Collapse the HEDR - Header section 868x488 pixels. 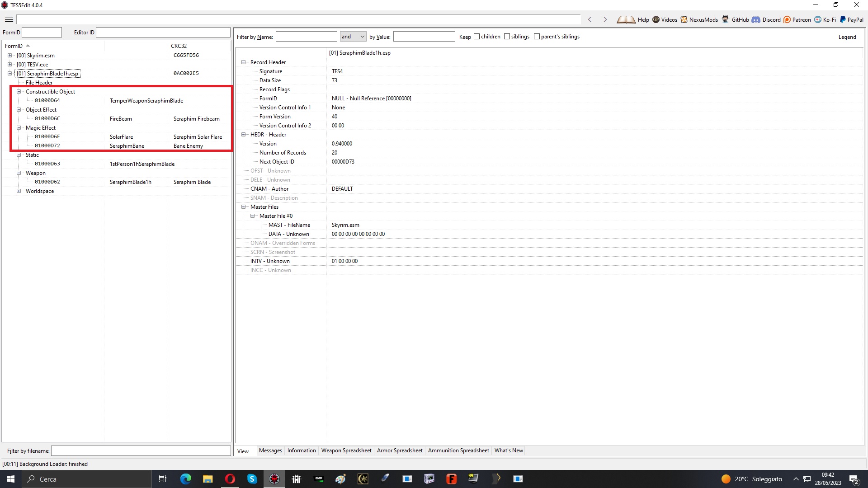coord(243,135)
